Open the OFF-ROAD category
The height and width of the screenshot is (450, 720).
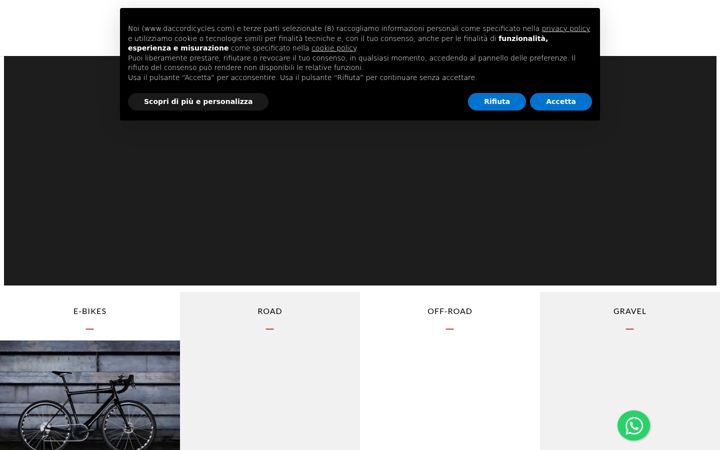[x=450, y=311]
